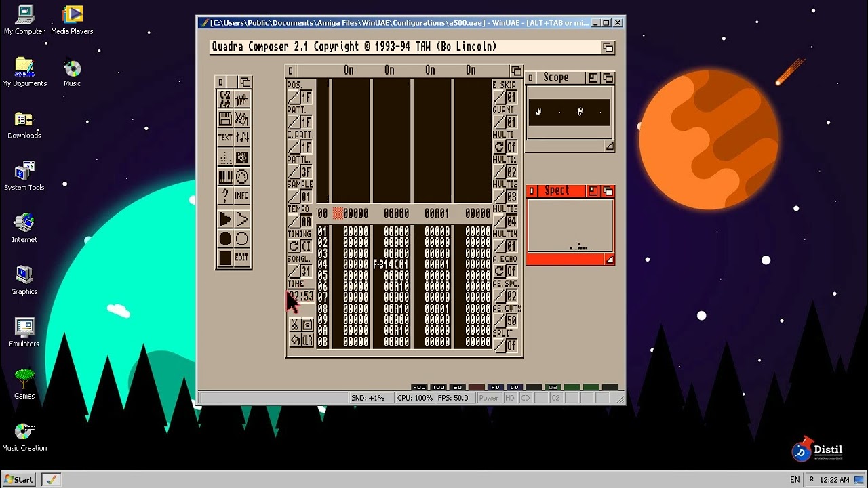Click the QUANT. value field 01
868x488 pixels.
[511, 123]
